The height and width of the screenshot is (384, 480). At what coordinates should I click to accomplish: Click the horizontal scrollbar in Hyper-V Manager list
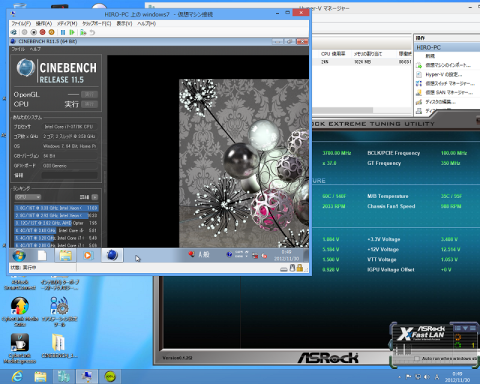click(342, 110)
